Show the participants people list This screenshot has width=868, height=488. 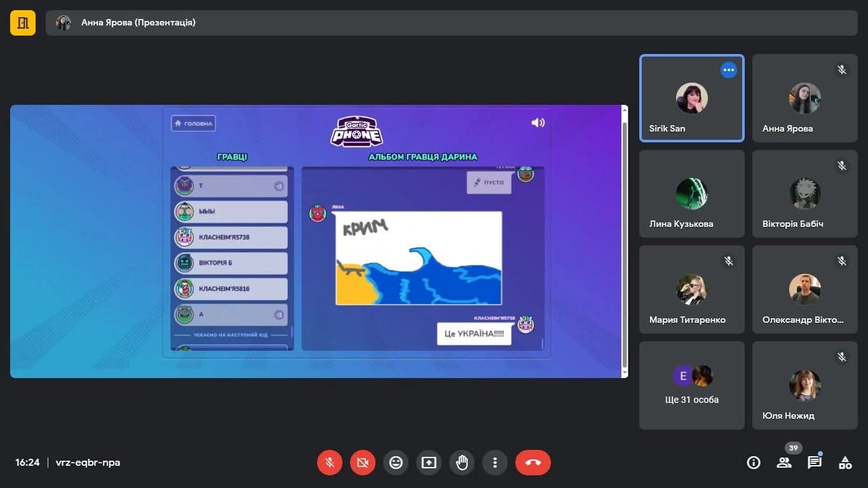[x=784, y=463]
